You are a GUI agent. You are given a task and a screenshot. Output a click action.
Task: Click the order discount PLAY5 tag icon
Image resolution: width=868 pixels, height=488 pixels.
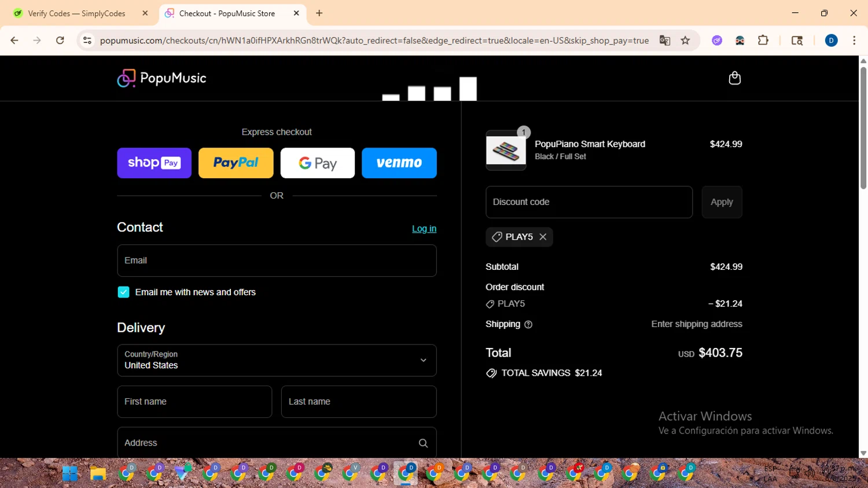[x=490, y=304]
